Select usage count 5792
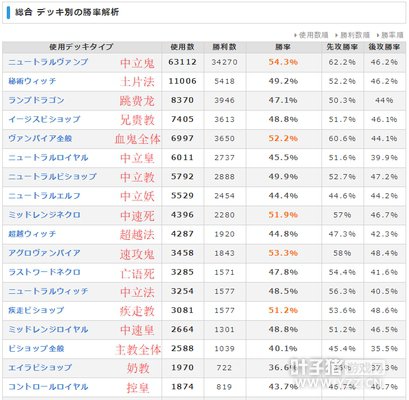The image size is (409, 400). coord(182,176)
